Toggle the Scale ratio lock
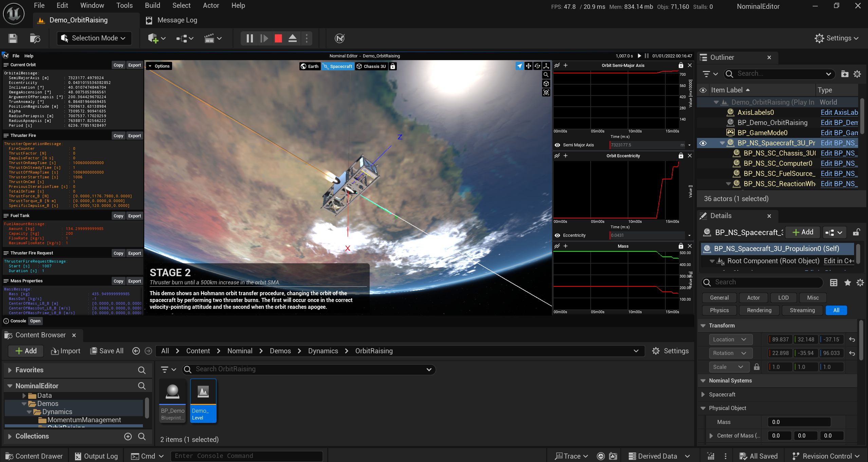This screenshot has width=868, height=462. click(x=757, y=367)
